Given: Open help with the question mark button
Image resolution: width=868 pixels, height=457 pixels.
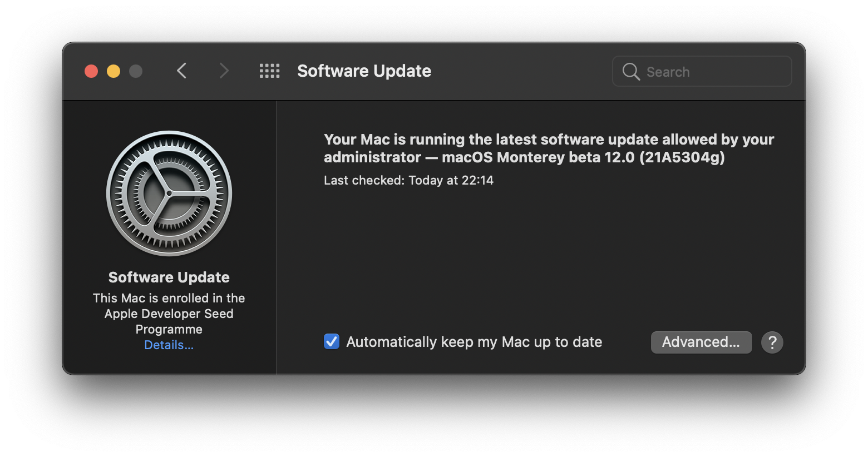Looking at the screenshot, I should click(772, 342).
